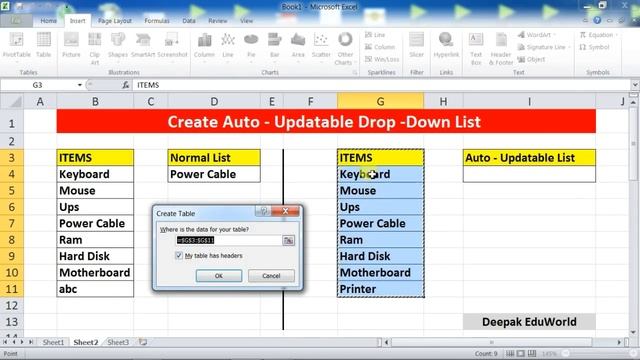The width and height of the screenshot is (640, 360).
Task: Cancel the Create Table dialog
Action: (x=271, y=276)
